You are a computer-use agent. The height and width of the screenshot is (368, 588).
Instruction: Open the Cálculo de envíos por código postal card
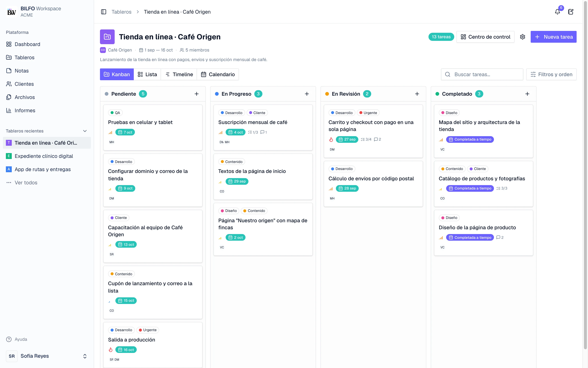click(373, 184)
